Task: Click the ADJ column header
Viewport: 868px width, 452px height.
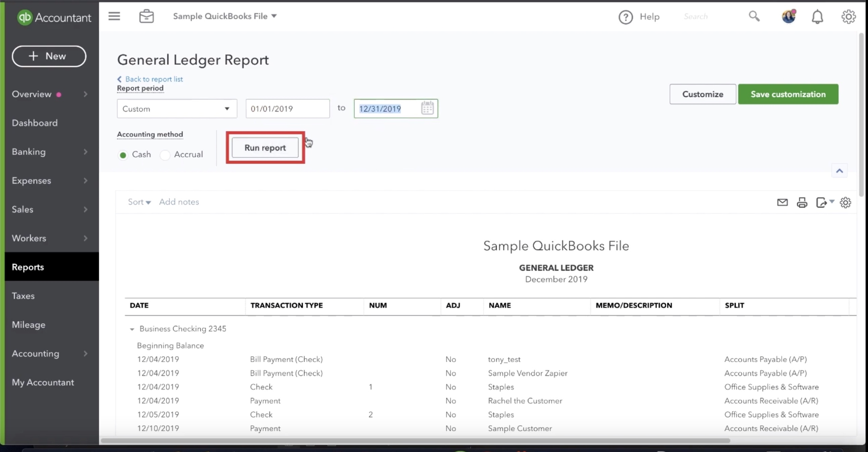Action: [x=453, y=305]
